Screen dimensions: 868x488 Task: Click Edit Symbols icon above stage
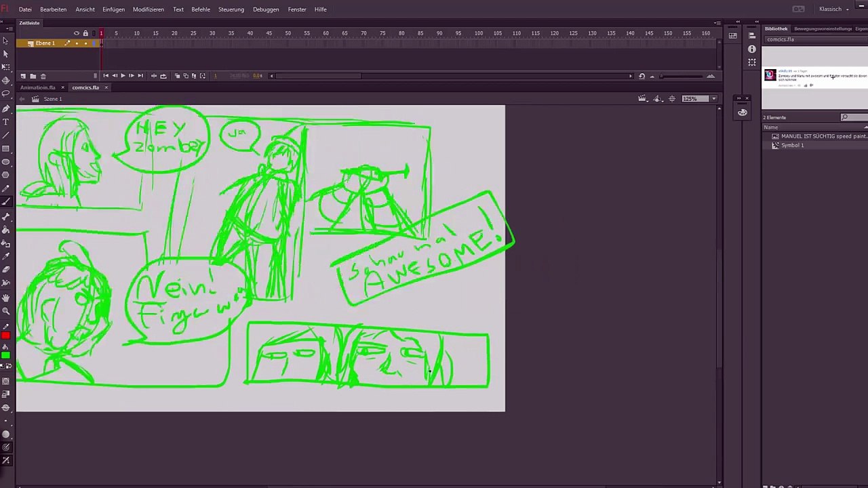657,99
